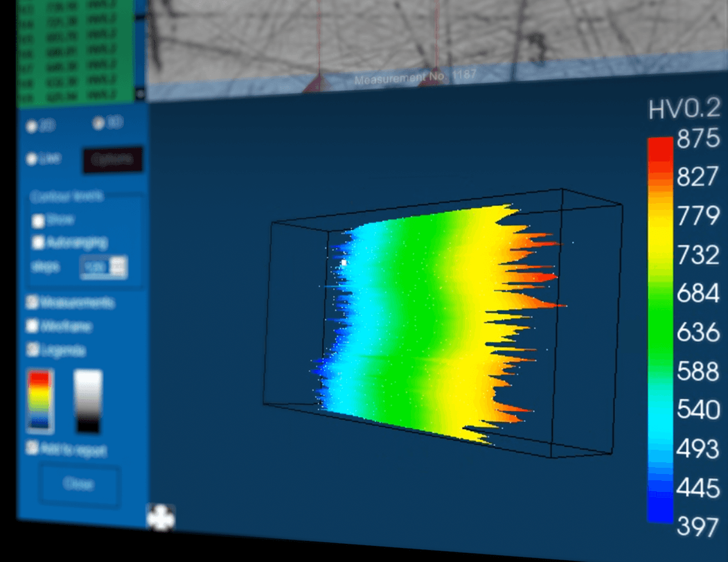Screen dimensions: 728x562
Task: Click the 636 legend value
Action: pos(698,332)
